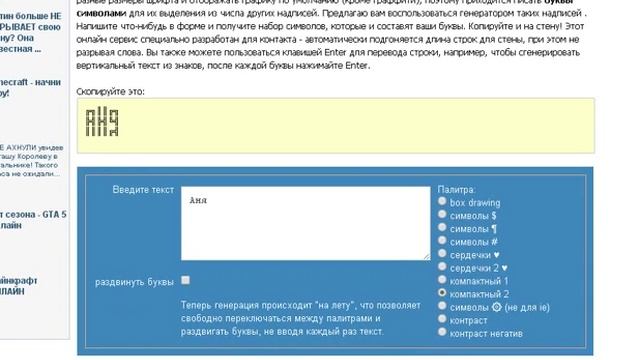The height and width of the screenshot is (360, 640).
Task: Select the 'контраст негатив' palette radio
Action: 442,332
